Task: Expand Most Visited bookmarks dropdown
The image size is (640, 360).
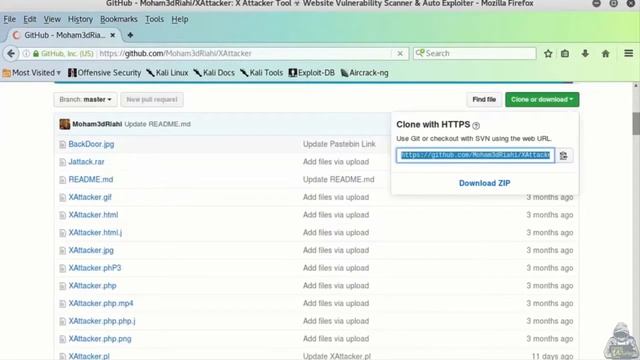Action: 32,73
